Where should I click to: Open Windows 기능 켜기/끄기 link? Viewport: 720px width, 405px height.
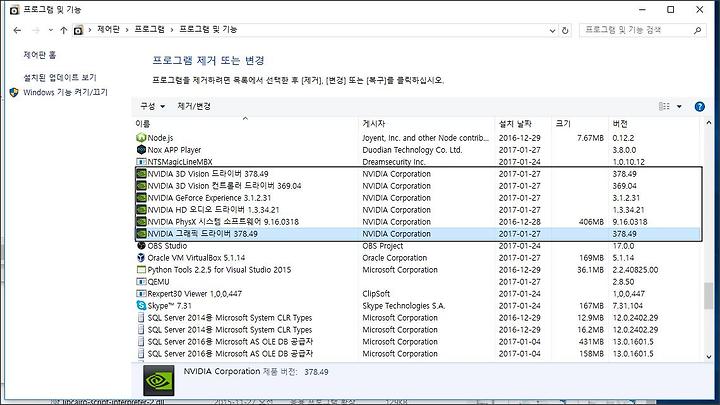click(x=65, y=92)
